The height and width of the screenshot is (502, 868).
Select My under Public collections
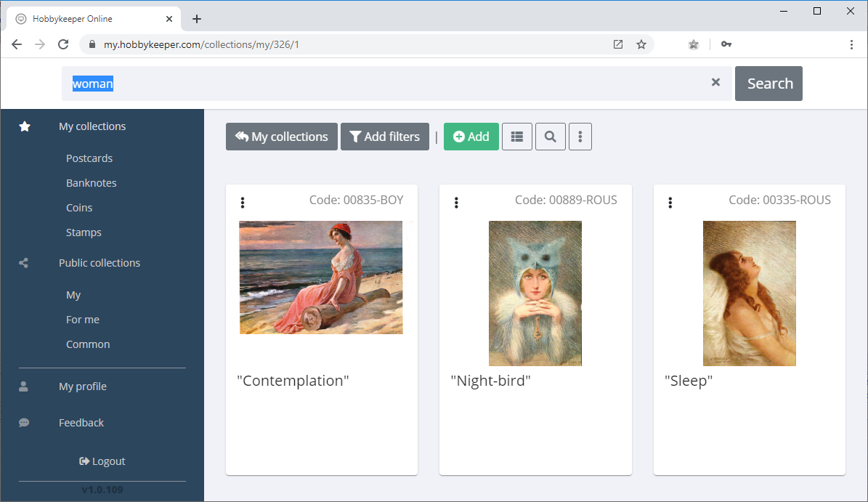point(73,295)
